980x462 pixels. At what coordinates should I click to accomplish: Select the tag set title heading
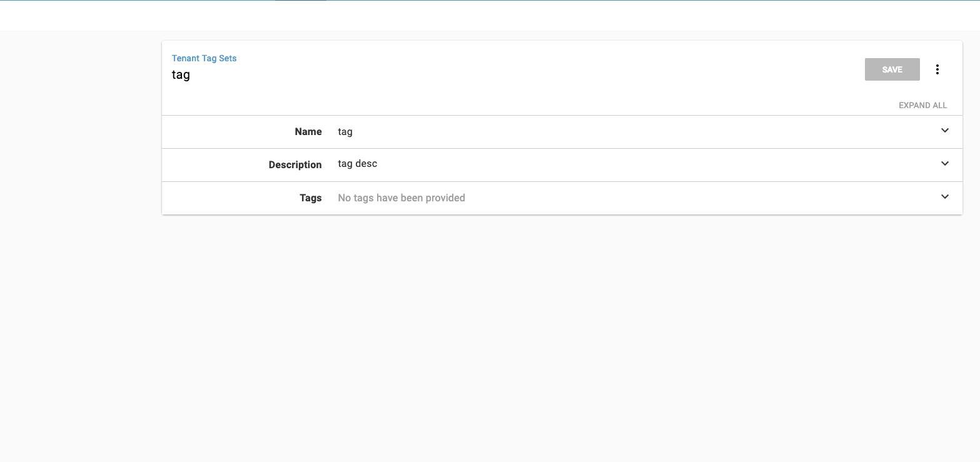(181, 74)
